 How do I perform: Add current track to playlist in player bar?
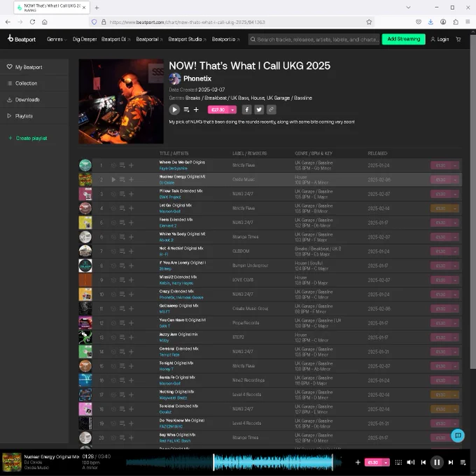[x=358, y=462]
